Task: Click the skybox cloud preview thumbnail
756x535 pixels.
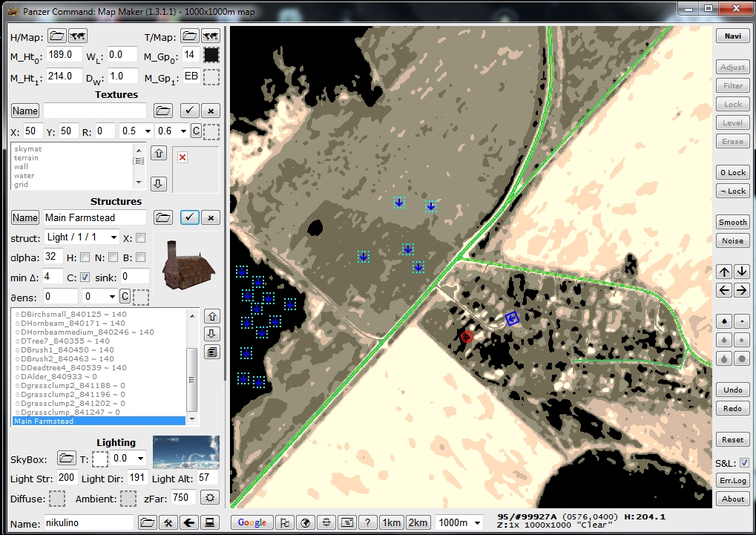Action: pyautogui.click(x=186, y=452)
